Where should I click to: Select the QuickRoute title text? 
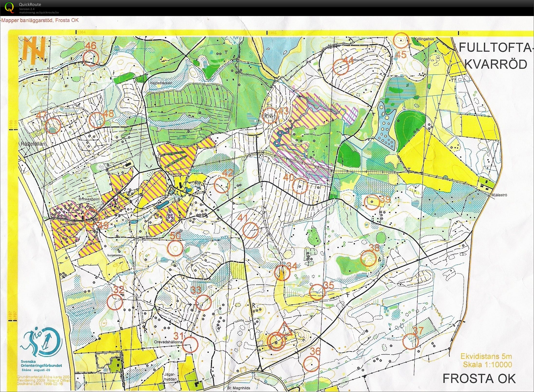click(30, 4)
